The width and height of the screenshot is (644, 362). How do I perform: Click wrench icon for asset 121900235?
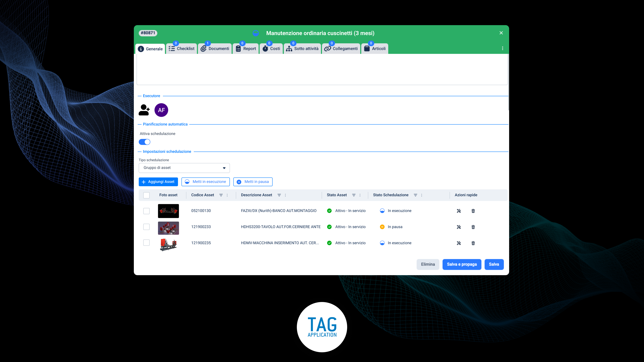pos(459,243)
